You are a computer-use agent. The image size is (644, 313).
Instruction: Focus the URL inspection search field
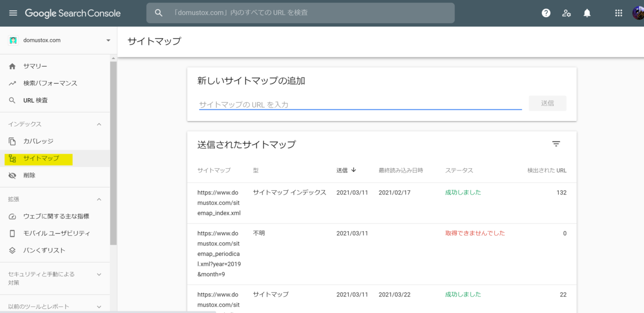(x=301, y=13)
